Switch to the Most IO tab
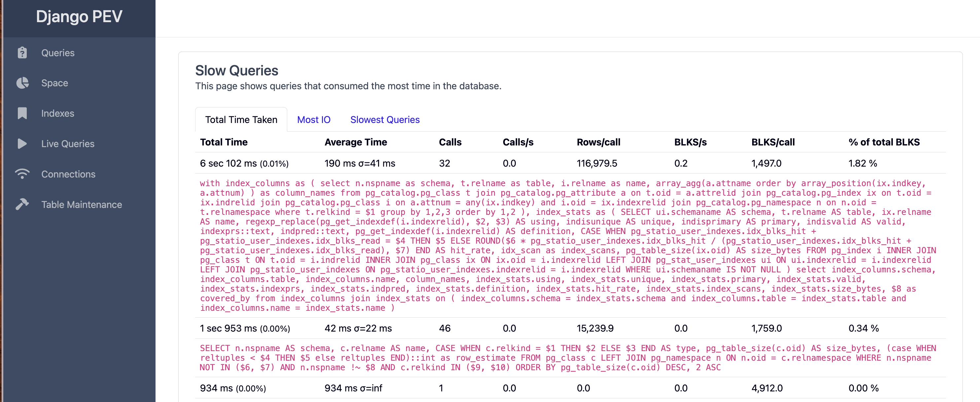Viewport: 980px width, 402px height. (314, 120)
